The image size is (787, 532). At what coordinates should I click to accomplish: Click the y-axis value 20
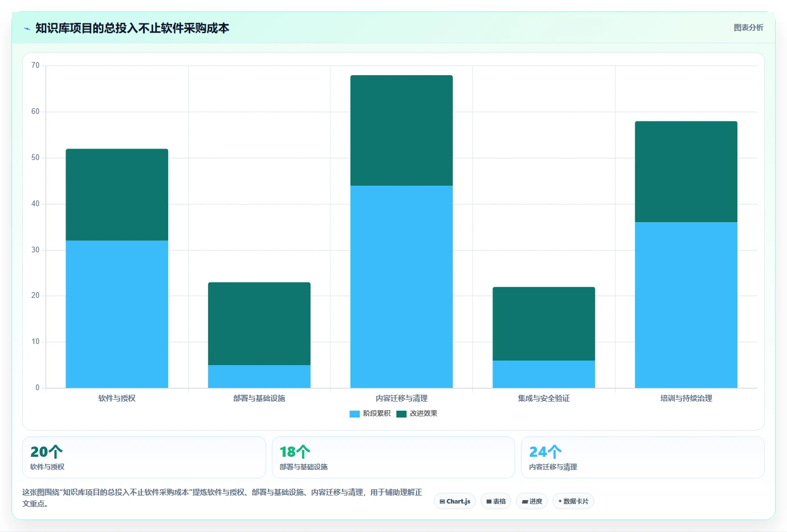tap(35, 296)
